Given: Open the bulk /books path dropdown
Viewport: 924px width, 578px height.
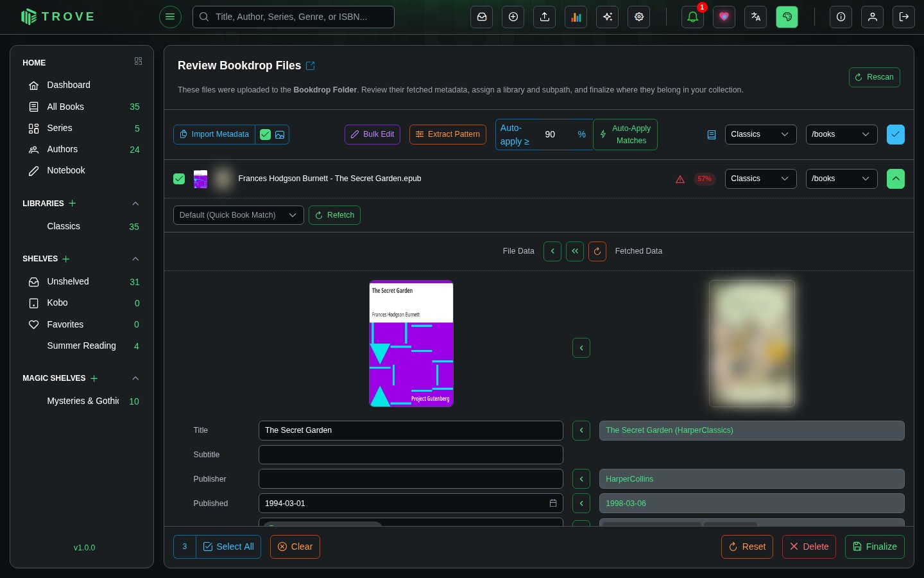Looking at the screenshot, I should click(x=841, y=134).
